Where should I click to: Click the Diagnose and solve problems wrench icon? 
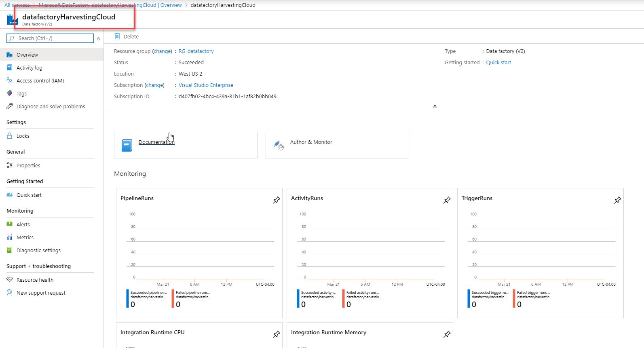pos(10,107)
